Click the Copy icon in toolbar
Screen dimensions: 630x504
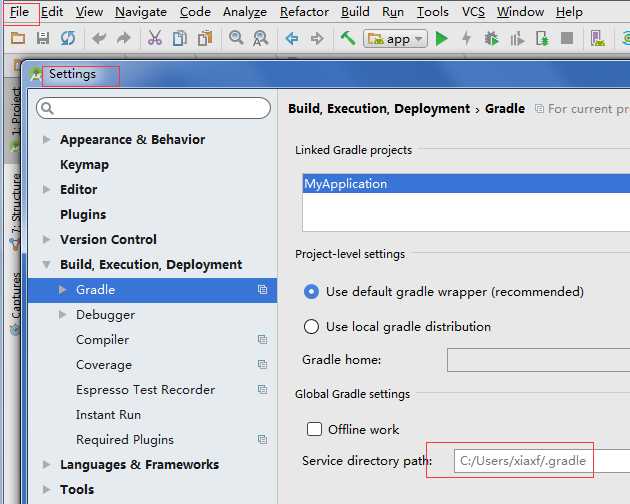click(180, 39)
